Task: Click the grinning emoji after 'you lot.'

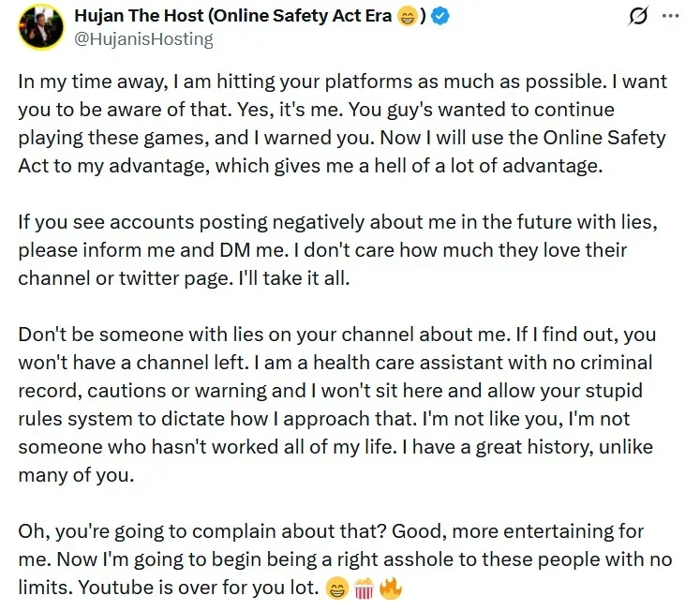Action: (336, 589)
